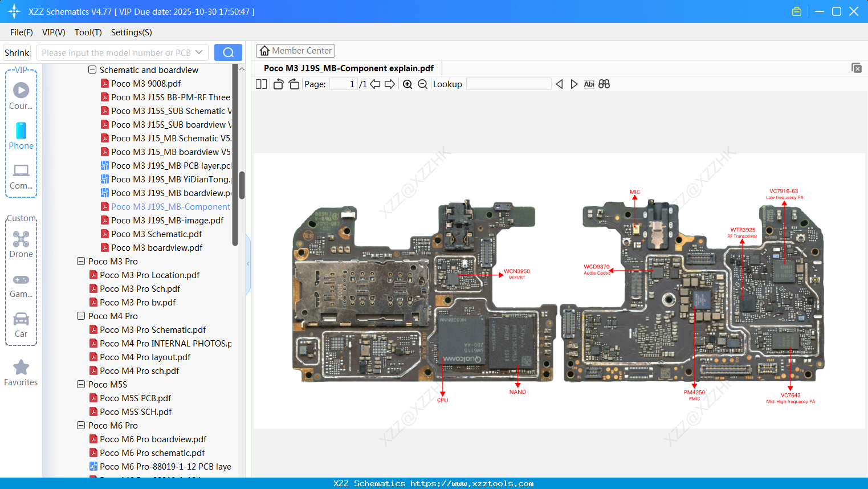Screen dimensions: 868x489
Task: Select the Component explain.pdf tab
Action: [x=348, y=68]
